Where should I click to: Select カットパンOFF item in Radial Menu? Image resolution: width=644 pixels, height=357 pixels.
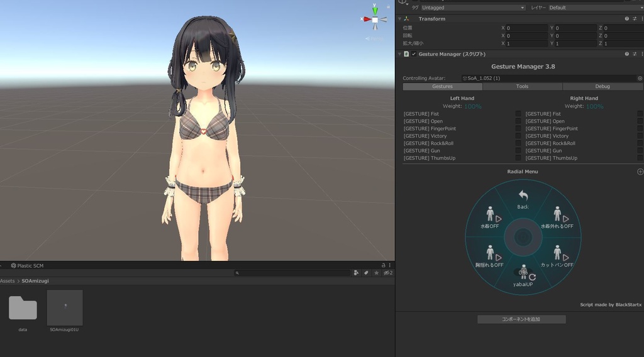pyautogui.click(x=557, y=256)
